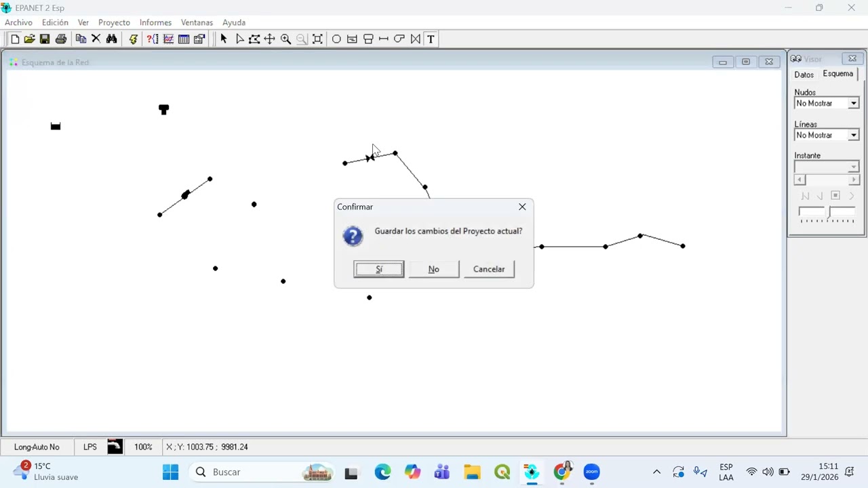Image resolution: width=868 pixels, height=488 pixels.
Task: Open the Graph toolbar icon
Action: (x=168, y=39)
